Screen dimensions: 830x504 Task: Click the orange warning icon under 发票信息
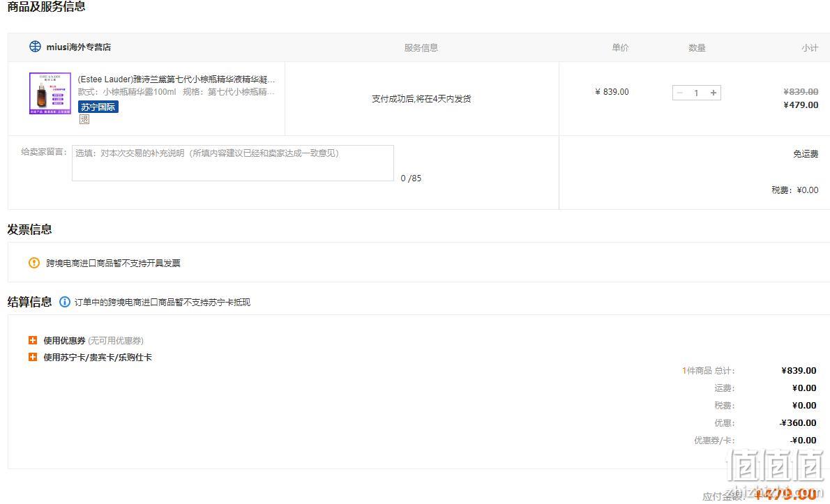[x=34, y=263]
